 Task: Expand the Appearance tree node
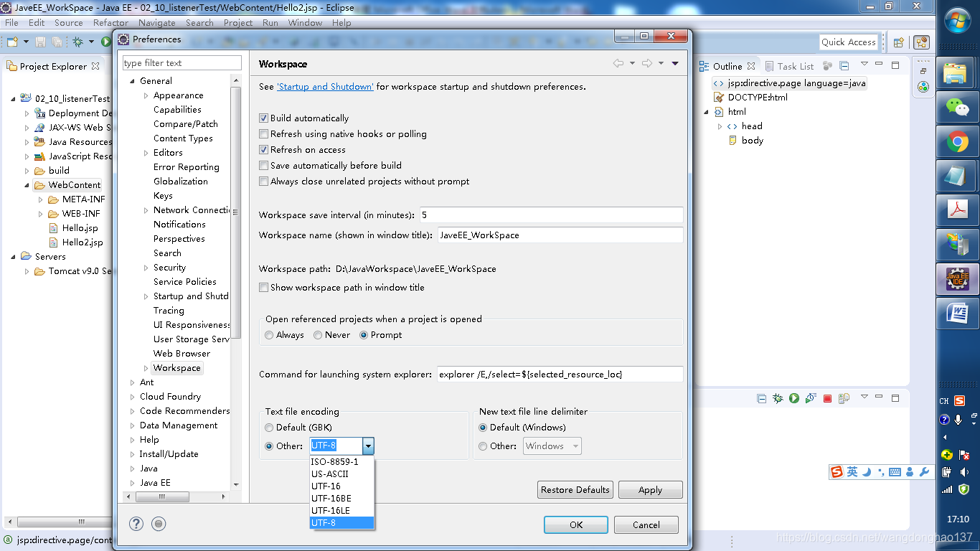146,95
